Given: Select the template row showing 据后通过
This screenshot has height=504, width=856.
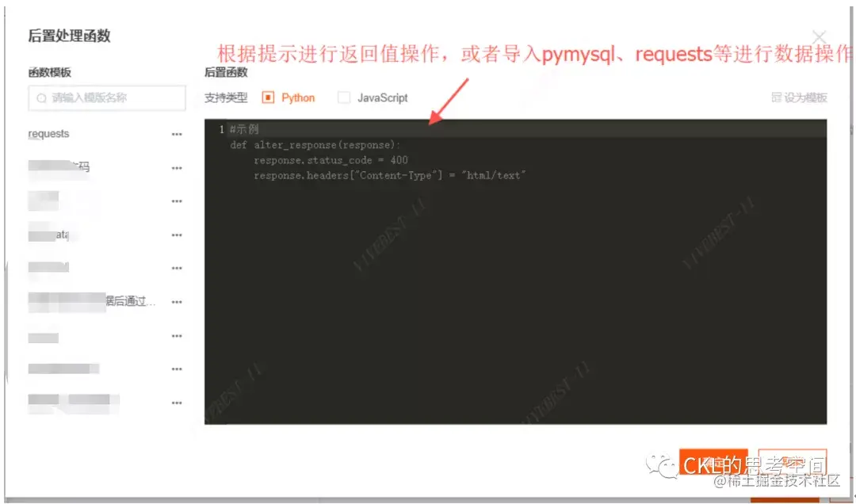Looking at the screenshot, I should (x=92, y=301).
